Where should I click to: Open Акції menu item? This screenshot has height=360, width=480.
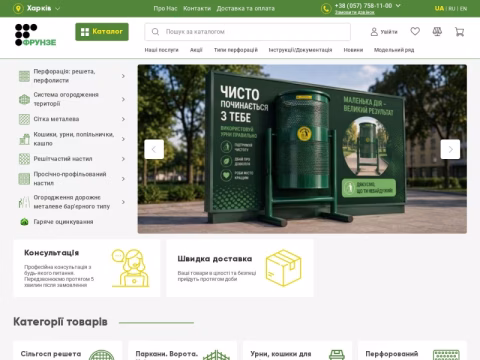point(196,50)
